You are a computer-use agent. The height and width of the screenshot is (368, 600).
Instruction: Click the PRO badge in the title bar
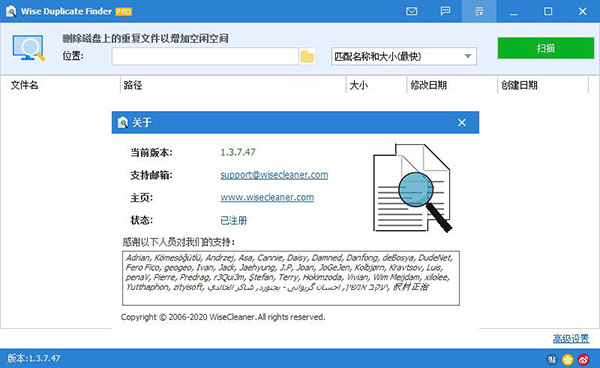click(124, 12)
